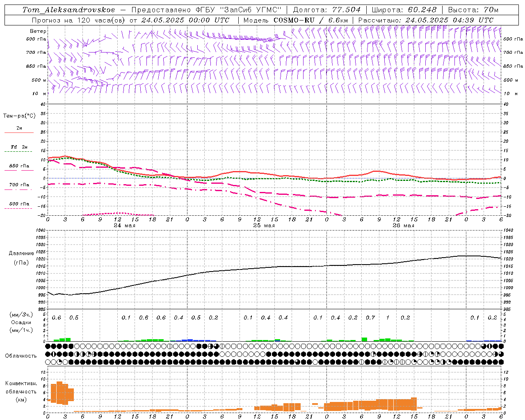Click the Осадки precipitation label
The image size is (525, 420).
(x=21, y=323)
